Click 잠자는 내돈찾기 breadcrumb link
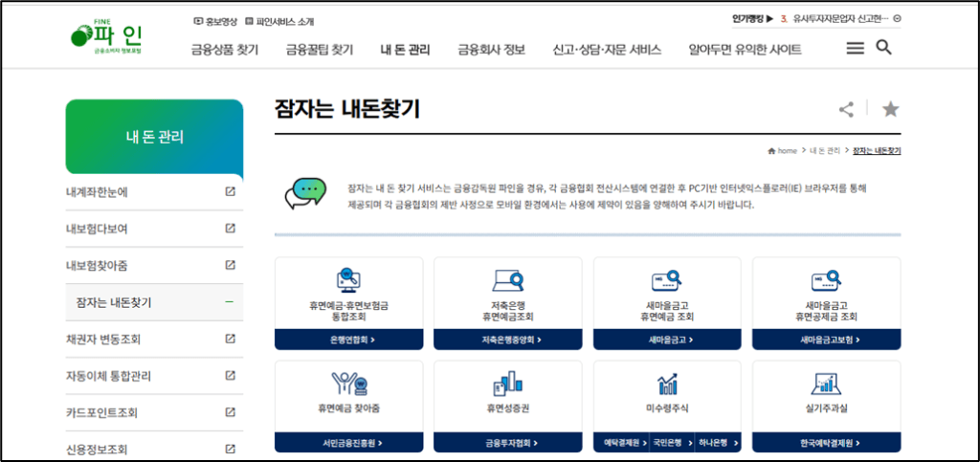980x462 pixels. pyautogui.click(x=877, y=151)
